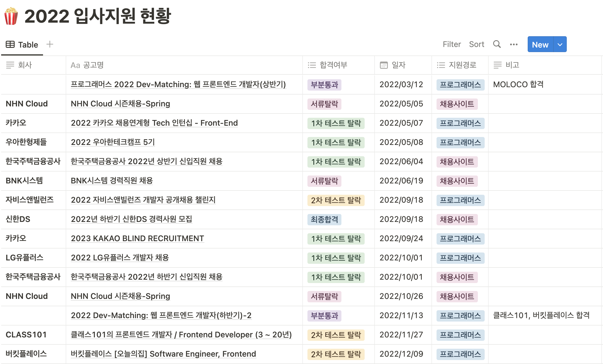Open 2022 우아한테크캠프 5기 page link
603x364 pixels.
113,142
